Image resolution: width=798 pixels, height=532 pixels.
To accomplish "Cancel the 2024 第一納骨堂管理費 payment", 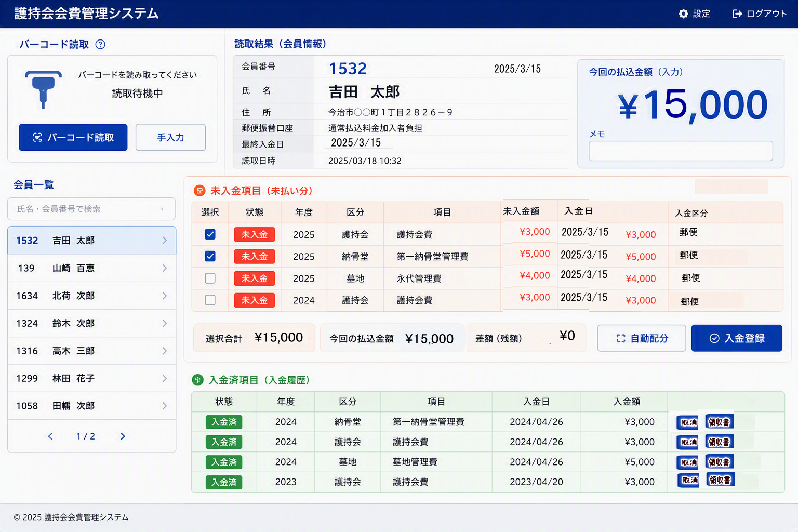I will [688, 422].
